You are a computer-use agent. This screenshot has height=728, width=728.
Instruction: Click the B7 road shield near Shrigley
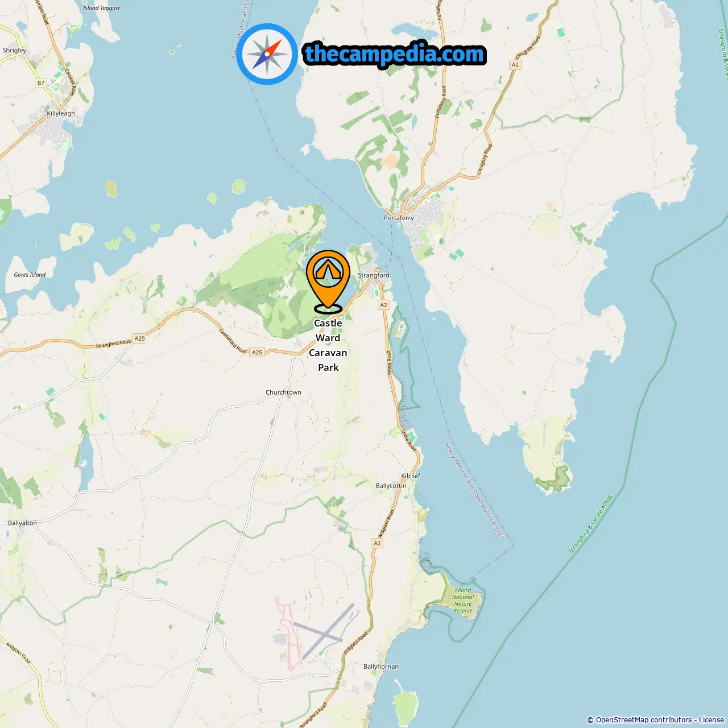point(41,83)
